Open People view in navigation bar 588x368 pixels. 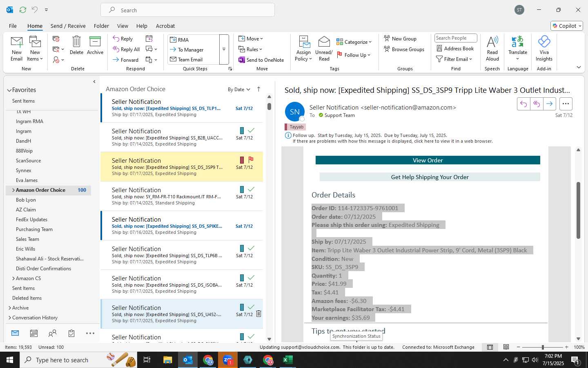[52, 334]
